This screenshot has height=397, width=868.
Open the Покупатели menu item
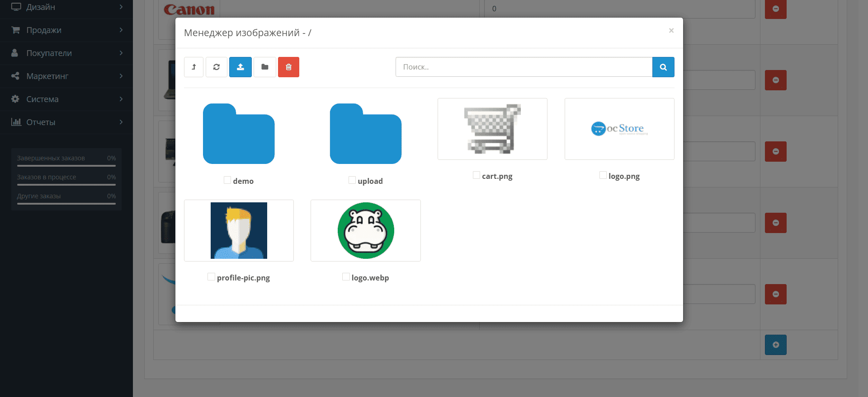[x=66, y=53]
